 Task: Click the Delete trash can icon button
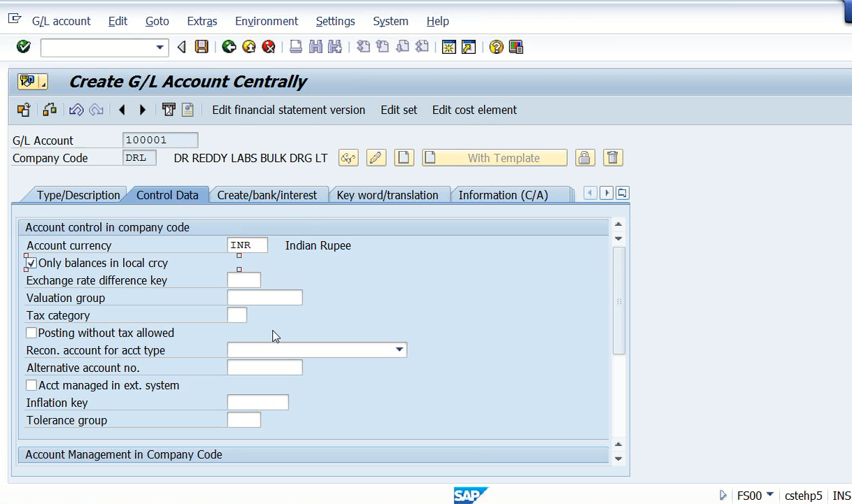(x=613, y=158)
